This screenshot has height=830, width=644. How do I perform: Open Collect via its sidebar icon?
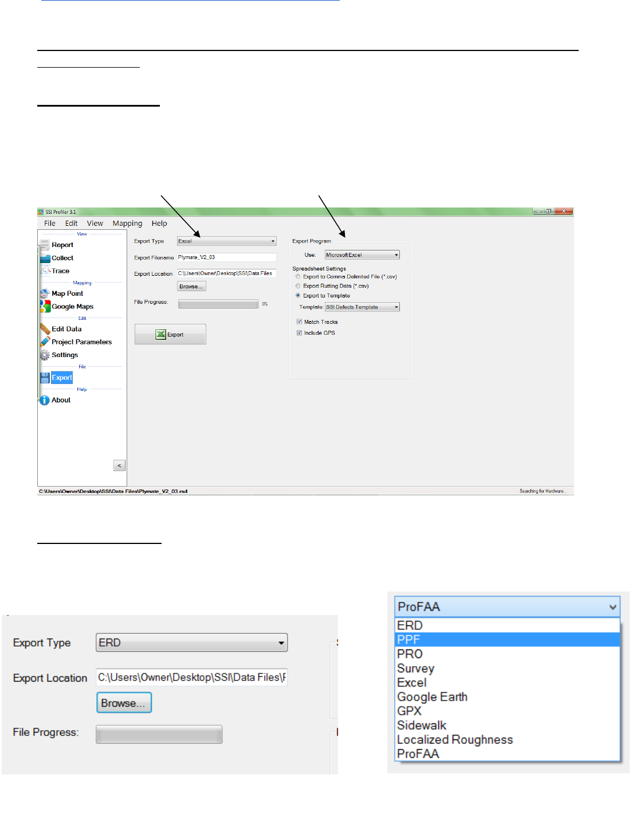[45, 258]
